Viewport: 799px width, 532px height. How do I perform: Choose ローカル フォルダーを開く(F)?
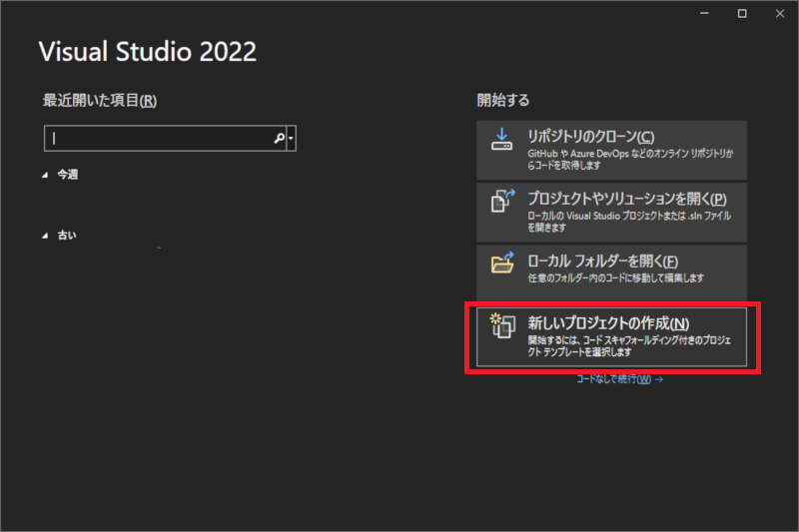coord(611,272)
